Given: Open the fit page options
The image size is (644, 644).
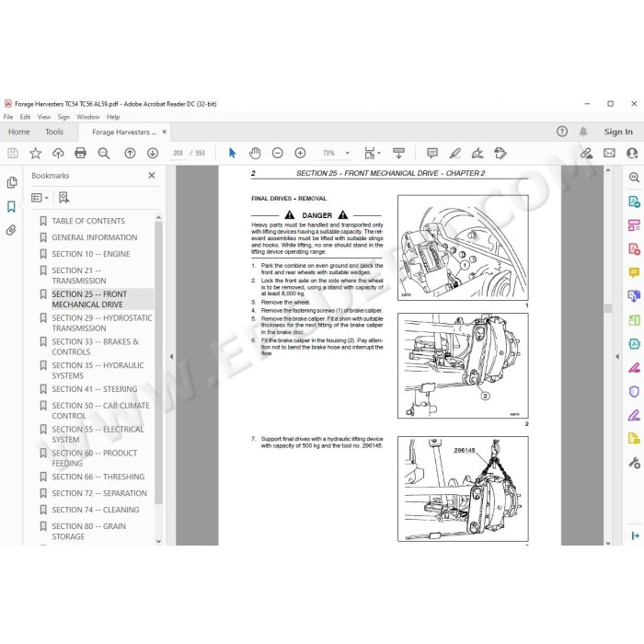Looking at the screenshot, I should point(372,154).
